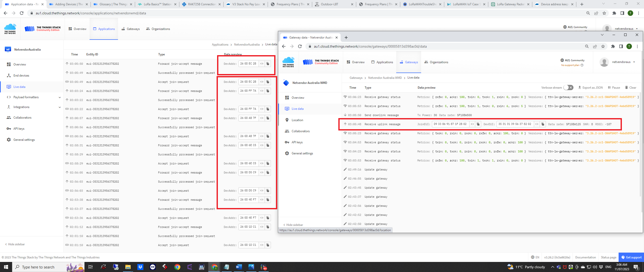Image resolution: width=644 pixels, height=272 pixels.
Task: Toggle hex view for DevAddr at 03:03:24
Action: click(x=262, y=91)
